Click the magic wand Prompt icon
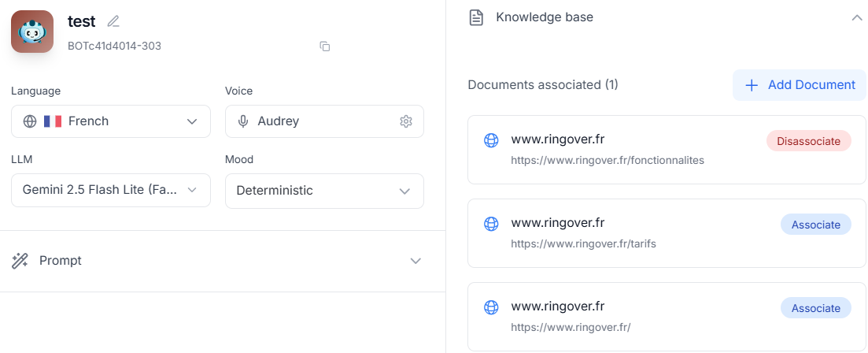 20,261
